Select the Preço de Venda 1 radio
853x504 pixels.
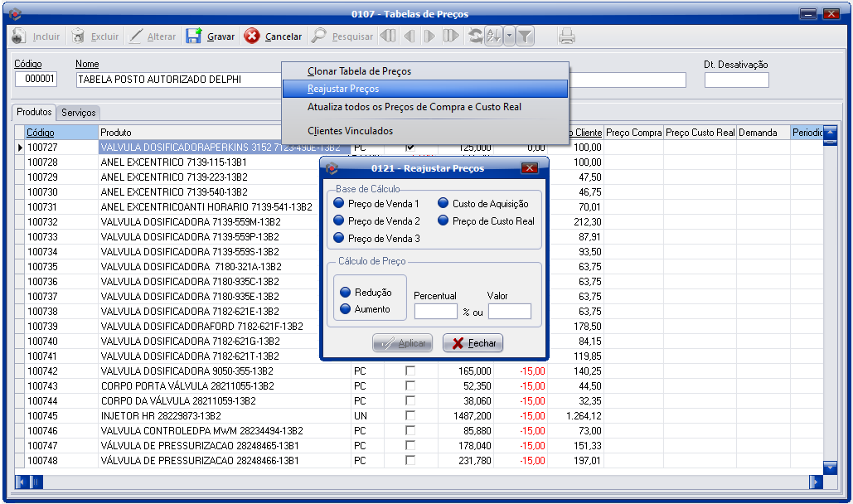pyautogui.click(x=338, y=204)
